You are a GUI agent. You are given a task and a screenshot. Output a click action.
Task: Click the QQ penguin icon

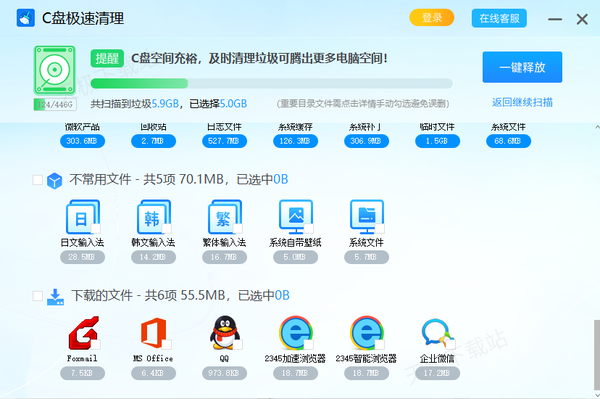click(x=225, y=332)
